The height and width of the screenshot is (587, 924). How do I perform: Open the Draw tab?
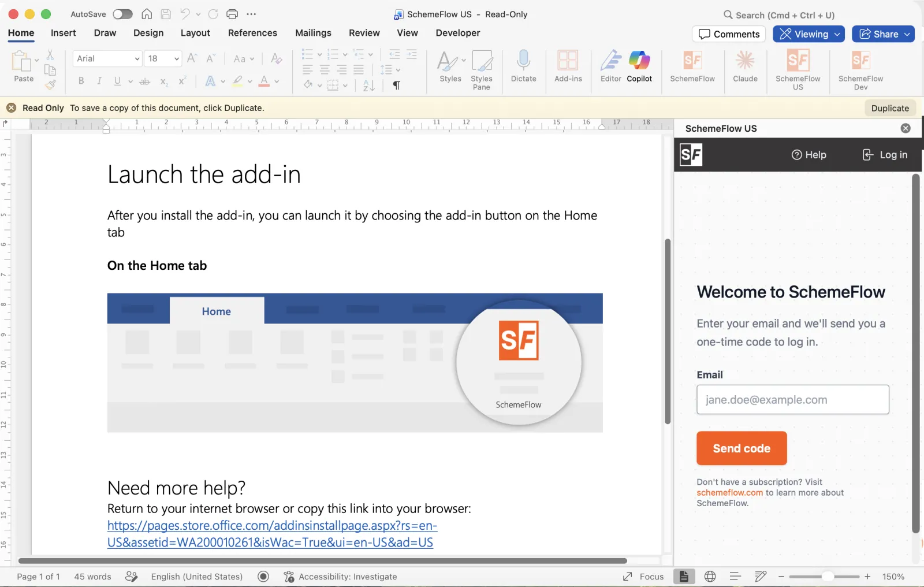point(105,33)
